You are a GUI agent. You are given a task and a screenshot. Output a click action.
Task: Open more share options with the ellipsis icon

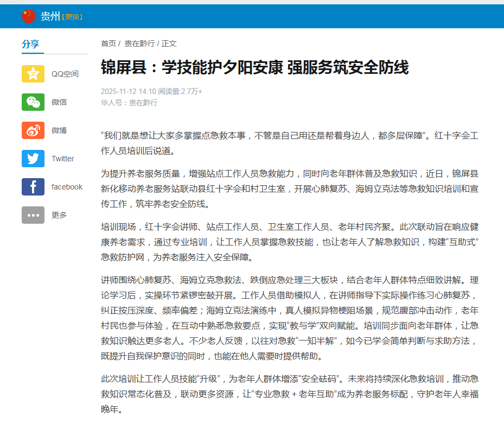[x=33, y=215]
